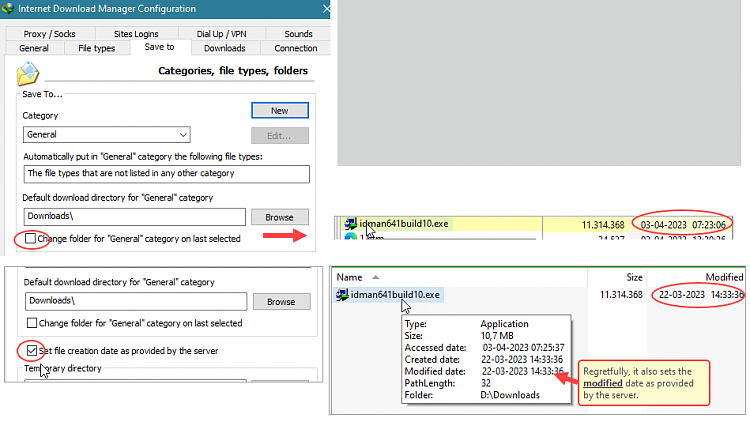Click the upper Downloads\ directory field

[x=134, y=216]
